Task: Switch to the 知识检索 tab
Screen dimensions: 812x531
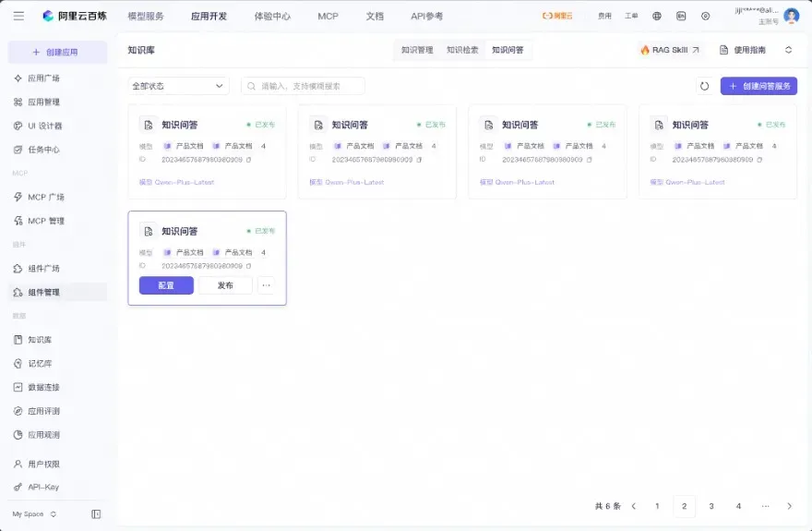Action: tap(462, 50)
